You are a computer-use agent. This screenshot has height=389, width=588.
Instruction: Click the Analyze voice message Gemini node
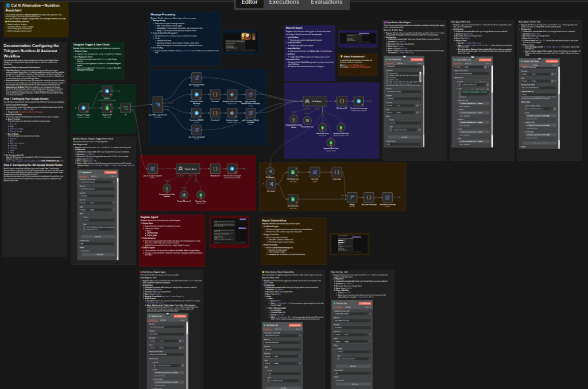pos(232,95)
